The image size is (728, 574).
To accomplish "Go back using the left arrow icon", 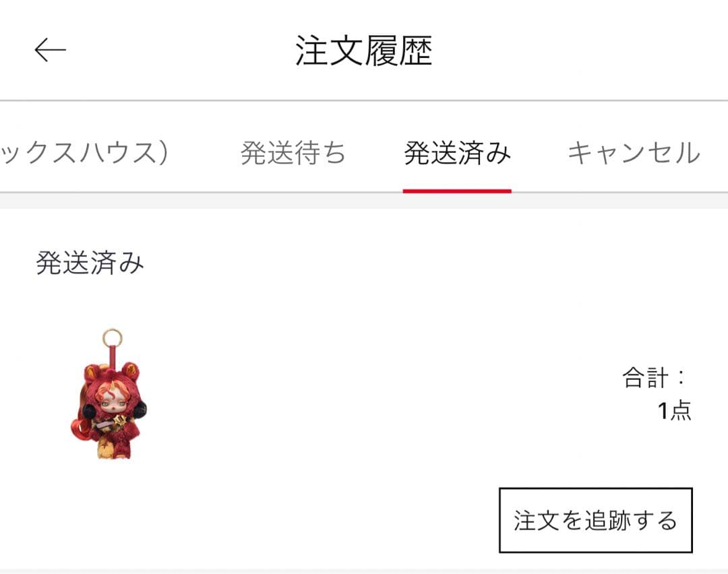I will tap(50, 50).
